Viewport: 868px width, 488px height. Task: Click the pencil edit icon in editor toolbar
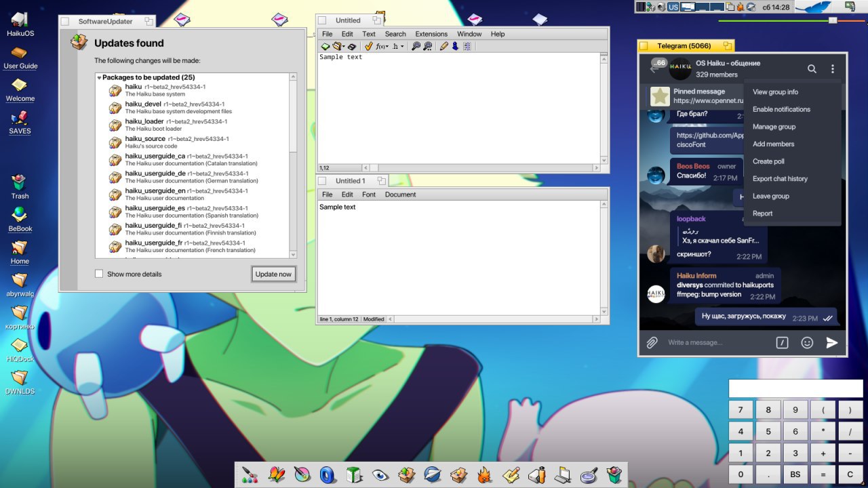[443, 47]
